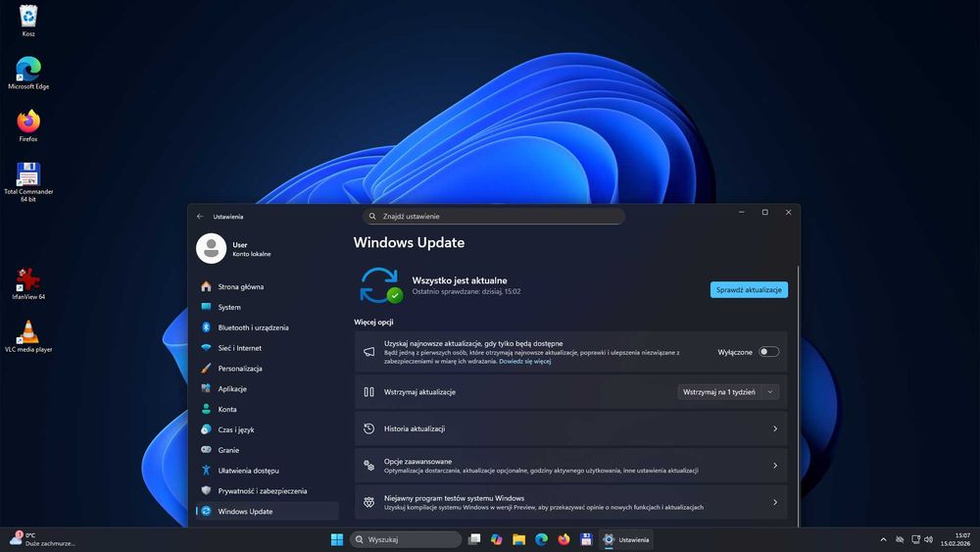The width and height of the screenshot is (980, 552).
Task: Click the volume tray icon
Action: (929, 539)
